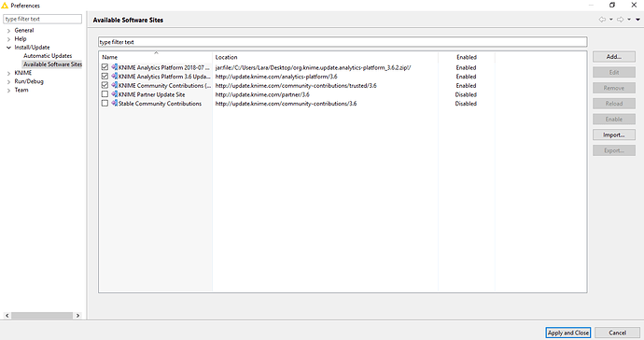Select community-contributions/trusted/3.6 location
Image resolution: width=644 pixels, height=340 pixels.
[x=296, y=86]
